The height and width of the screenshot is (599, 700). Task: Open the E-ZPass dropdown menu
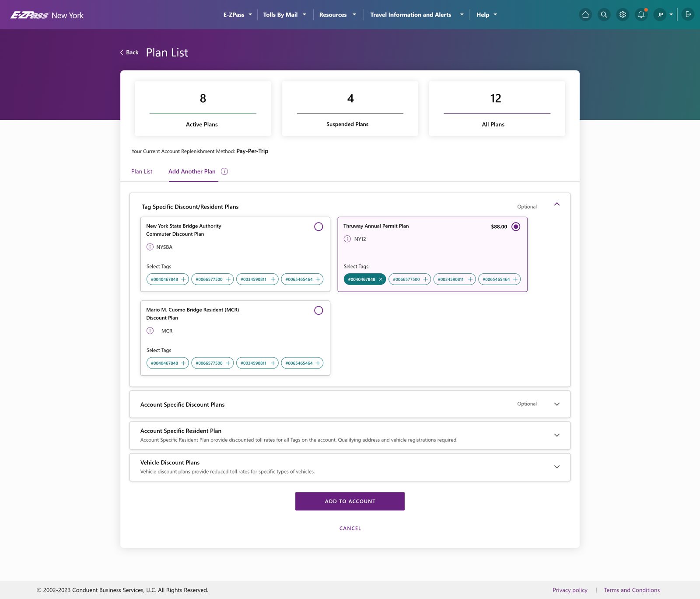pos(238,15)
